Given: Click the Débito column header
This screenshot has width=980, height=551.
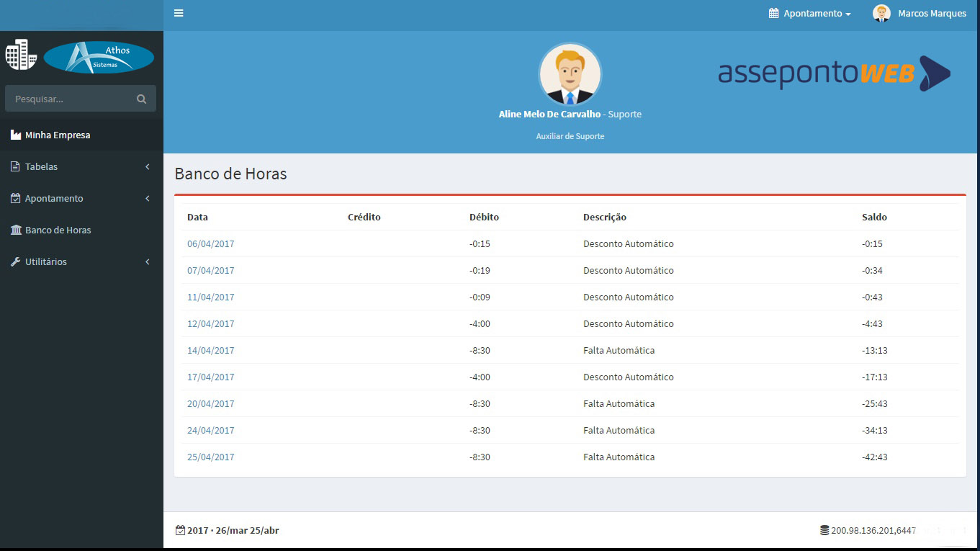Looking at the screenshot, I should [x=484, y=217].
